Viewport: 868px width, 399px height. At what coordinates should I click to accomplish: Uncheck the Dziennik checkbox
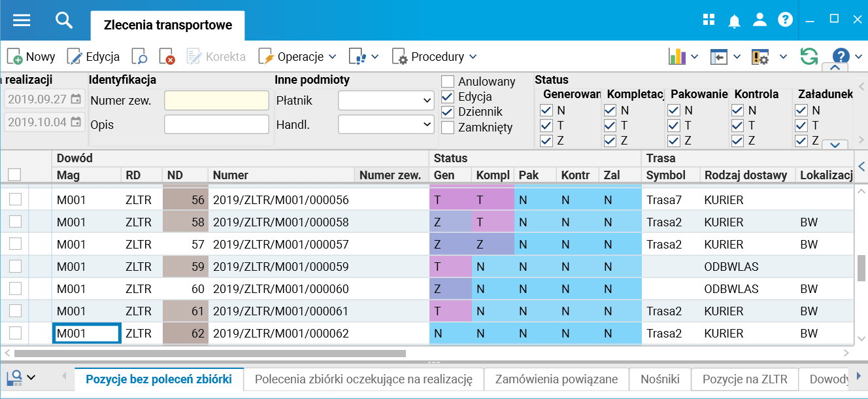coord(448,112)
